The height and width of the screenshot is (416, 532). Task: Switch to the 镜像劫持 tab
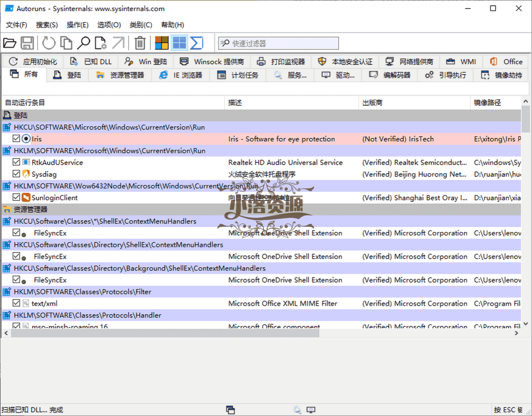pos(501,75)
